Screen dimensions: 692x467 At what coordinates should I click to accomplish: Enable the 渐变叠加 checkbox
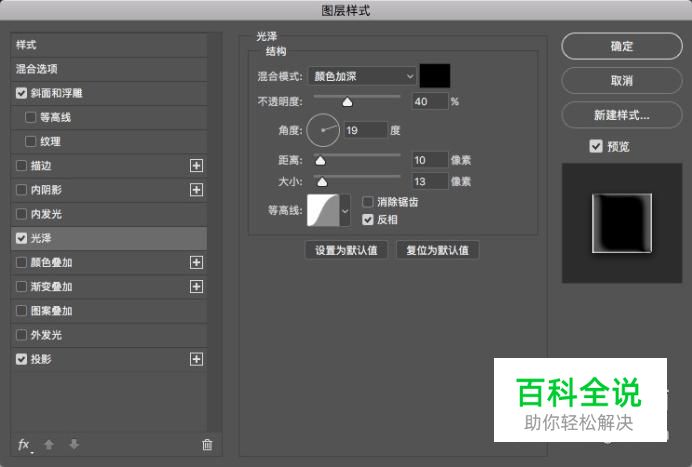[21, 287]
